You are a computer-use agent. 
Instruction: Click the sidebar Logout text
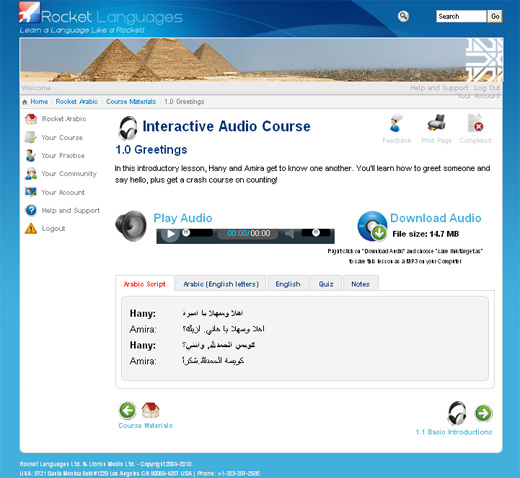tap(53, 229)
